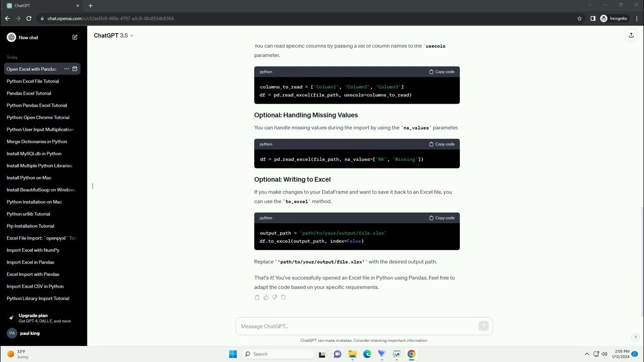Click the taskbar Search box

[x=277, y=354]
